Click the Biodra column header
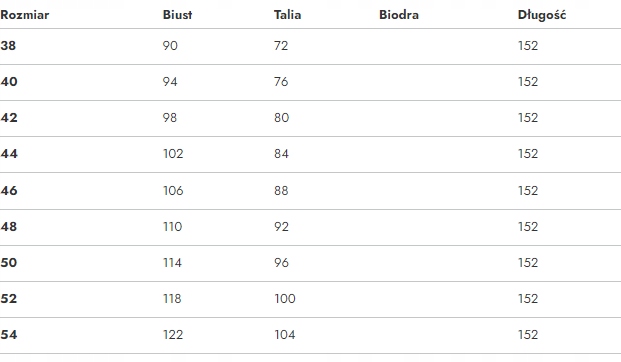 [x=399, y=15]
